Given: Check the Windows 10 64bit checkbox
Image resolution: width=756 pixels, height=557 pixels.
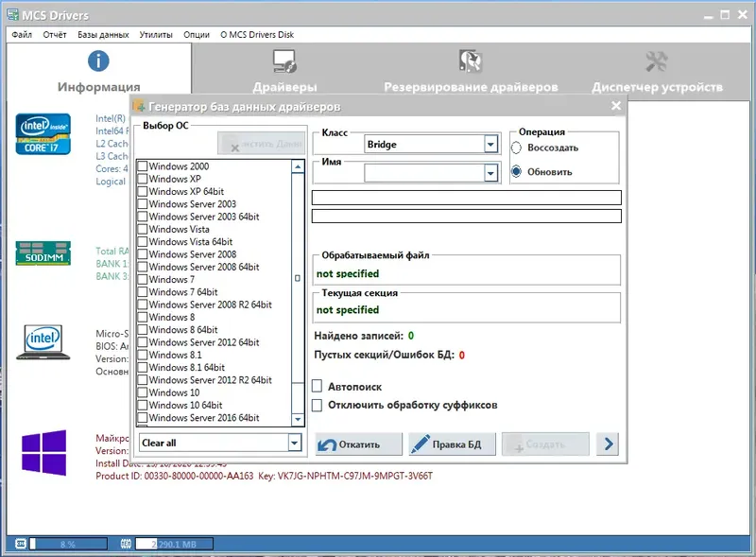Looking at the screenshot, I should click(143, 405).
